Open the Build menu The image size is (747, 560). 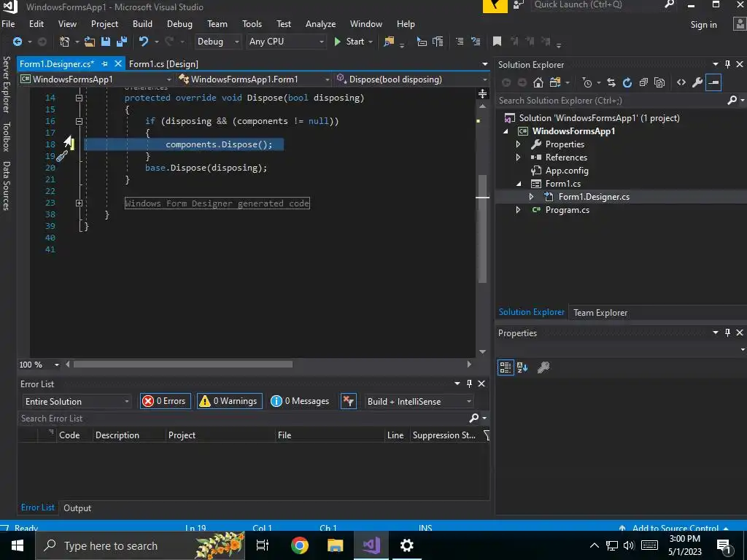click(142, 24)
